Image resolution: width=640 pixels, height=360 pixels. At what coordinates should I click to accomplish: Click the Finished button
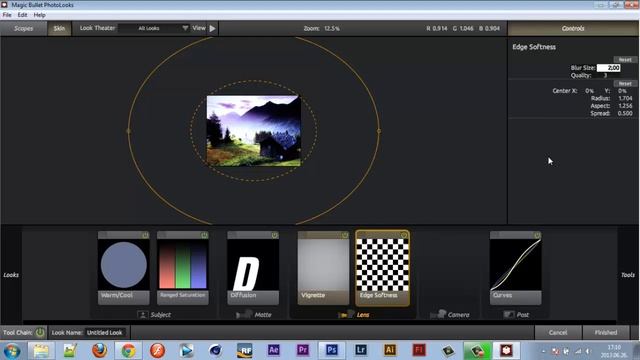click(x=606, y=332)
